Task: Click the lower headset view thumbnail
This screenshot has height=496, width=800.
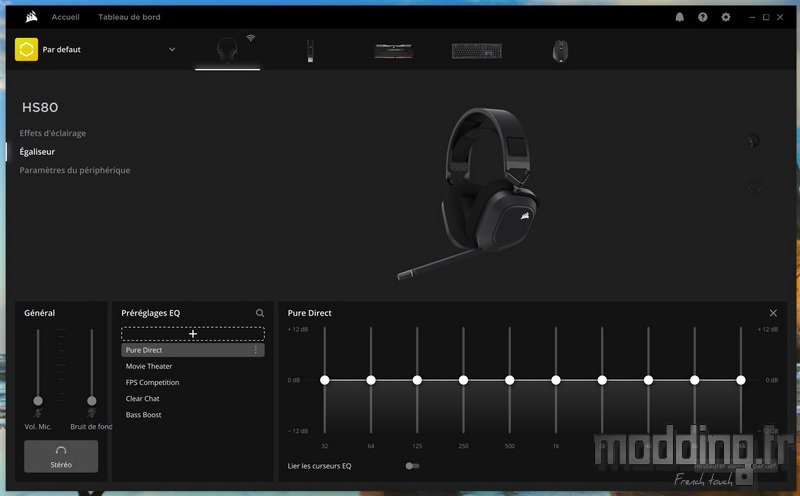Action: pyautogui.click(x=754, y=188)
